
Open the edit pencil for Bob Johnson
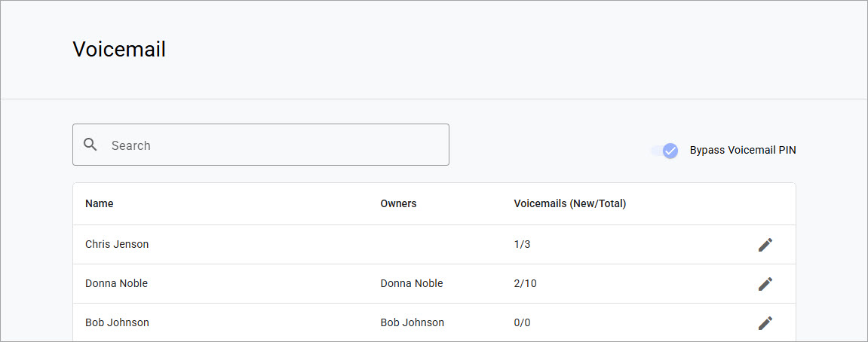tap(765, 323)
